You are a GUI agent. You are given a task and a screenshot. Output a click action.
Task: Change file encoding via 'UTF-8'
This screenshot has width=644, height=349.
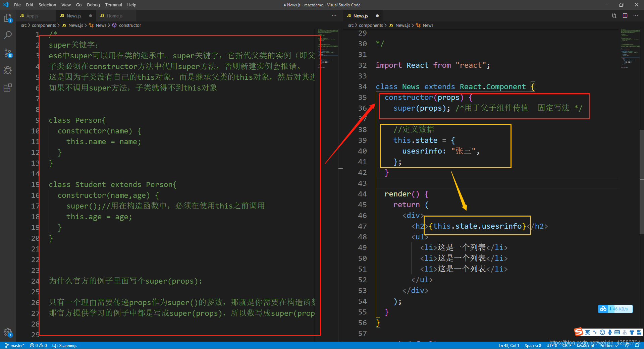(x=552, y=345)
